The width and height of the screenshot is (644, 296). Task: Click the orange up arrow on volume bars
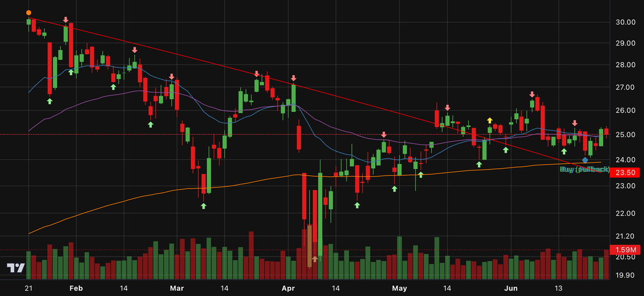coord(314,258)
